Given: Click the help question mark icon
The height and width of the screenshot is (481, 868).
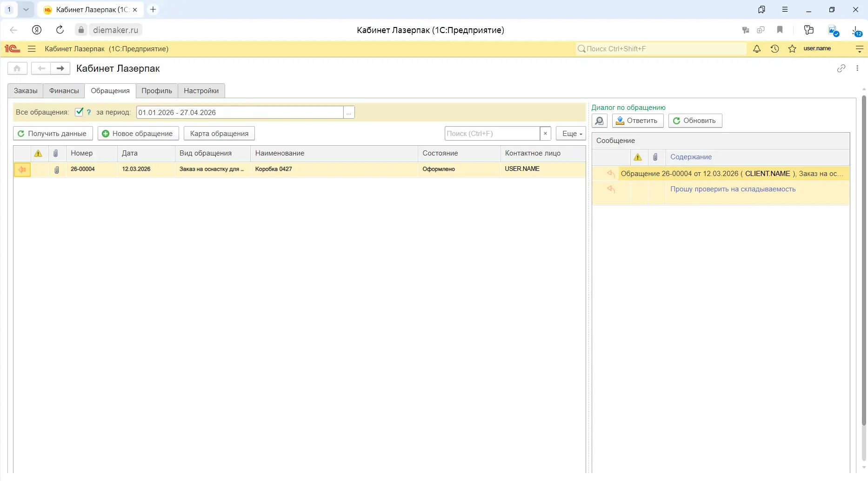Looking at the screenshot, I should 89,112.
